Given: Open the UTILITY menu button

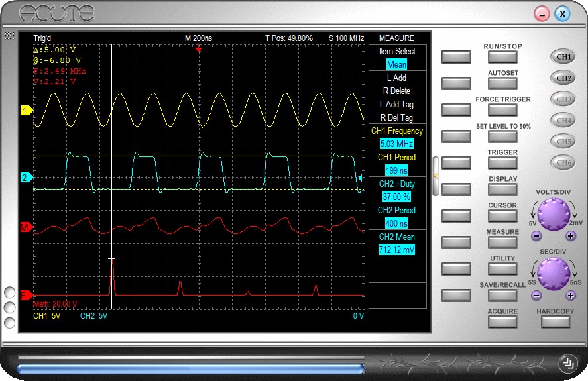Looking at the screenshot, I should (502, 269).
